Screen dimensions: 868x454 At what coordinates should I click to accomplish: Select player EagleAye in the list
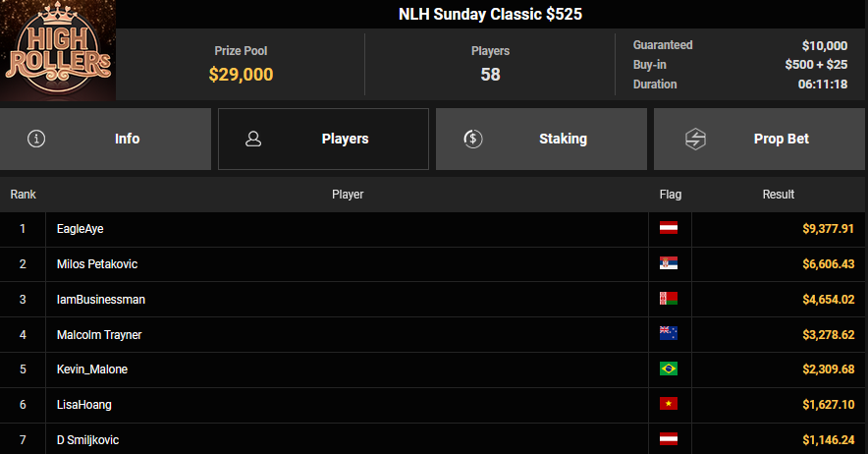tap(81, 229)
